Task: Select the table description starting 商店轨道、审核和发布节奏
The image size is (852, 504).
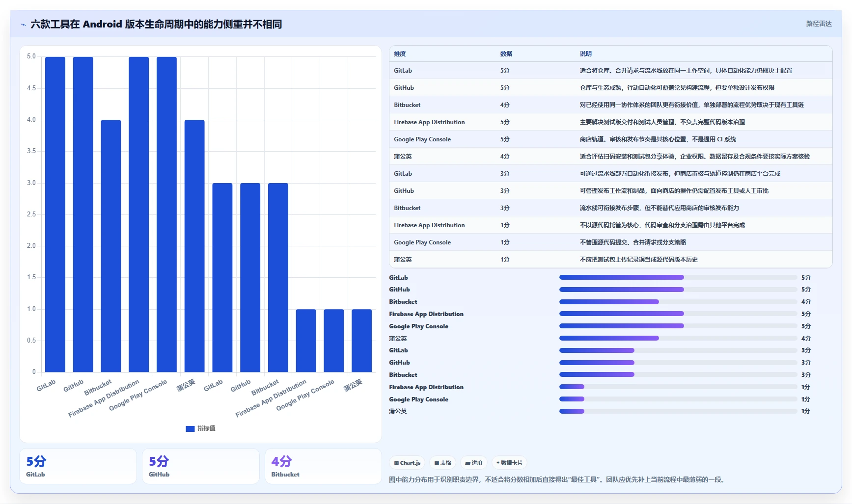Action: (x=658, y=139)
